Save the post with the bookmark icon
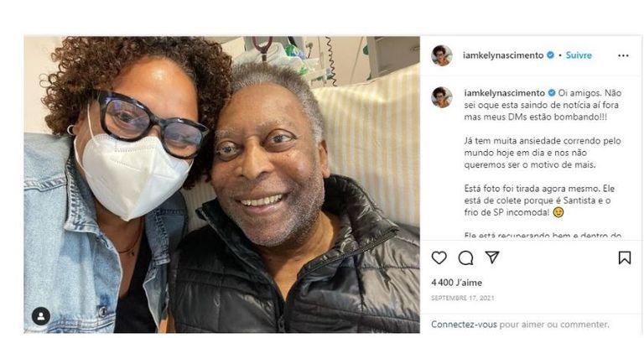The height and width of the screenshot is (338, 644). pos(624,257)
